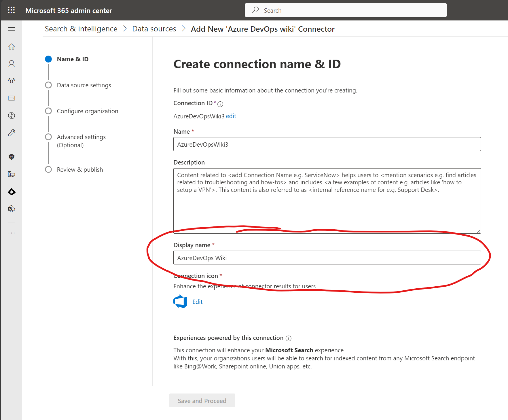The width and height of the screenshot is (508, 420).
Task: Navigate to Data sources breadcrumb
Action: point(154,29)
